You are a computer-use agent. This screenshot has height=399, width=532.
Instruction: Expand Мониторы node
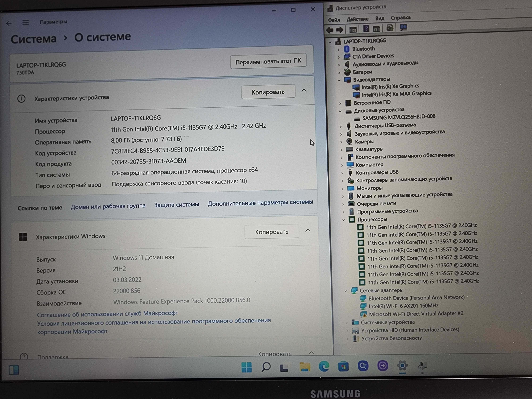click(342, 189)
